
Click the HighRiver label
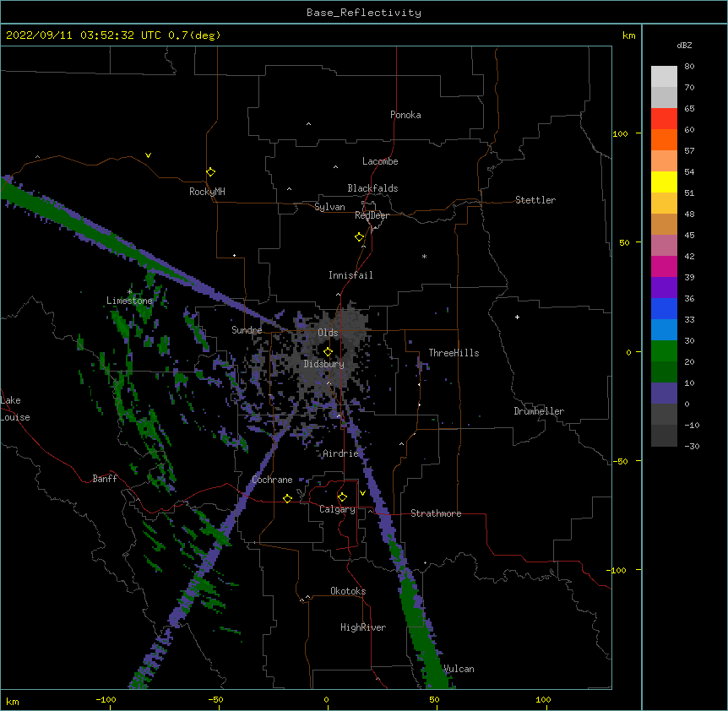tap(363, 627)
